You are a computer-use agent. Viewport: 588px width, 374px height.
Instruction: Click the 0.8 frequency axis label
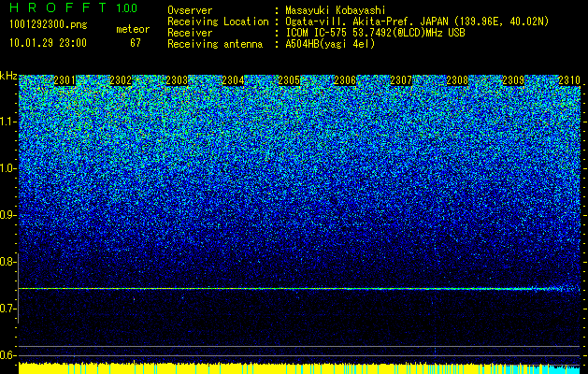(7, 262)
